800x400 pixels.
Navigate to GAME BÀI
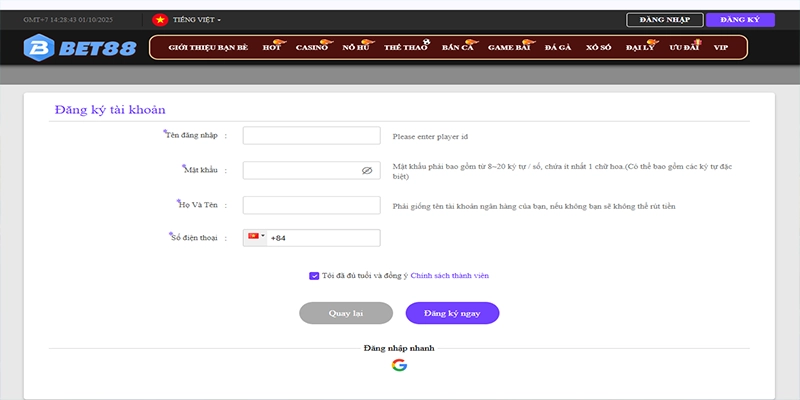click(507, 48)
